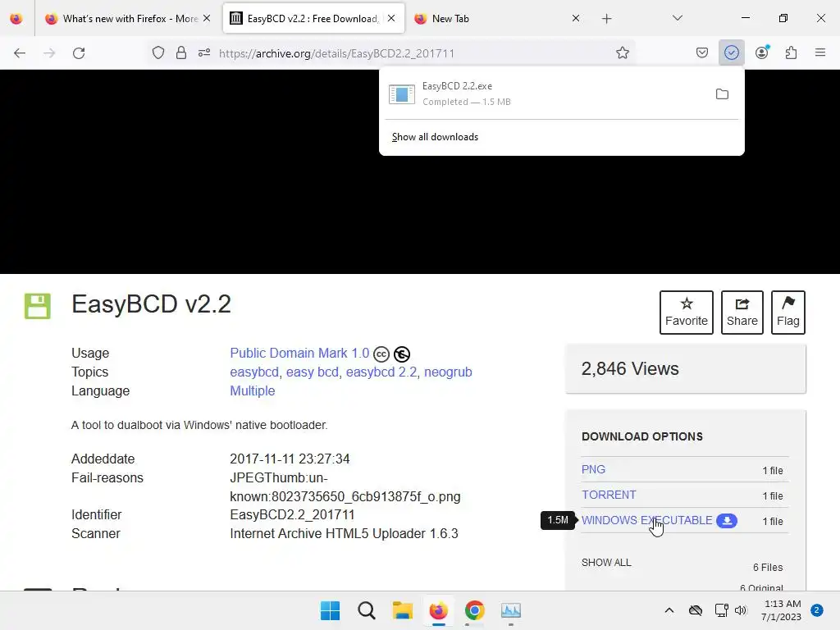This screenshot has width=840, height=630.
Task: Click Show all downloads
Action: point(435,137)
